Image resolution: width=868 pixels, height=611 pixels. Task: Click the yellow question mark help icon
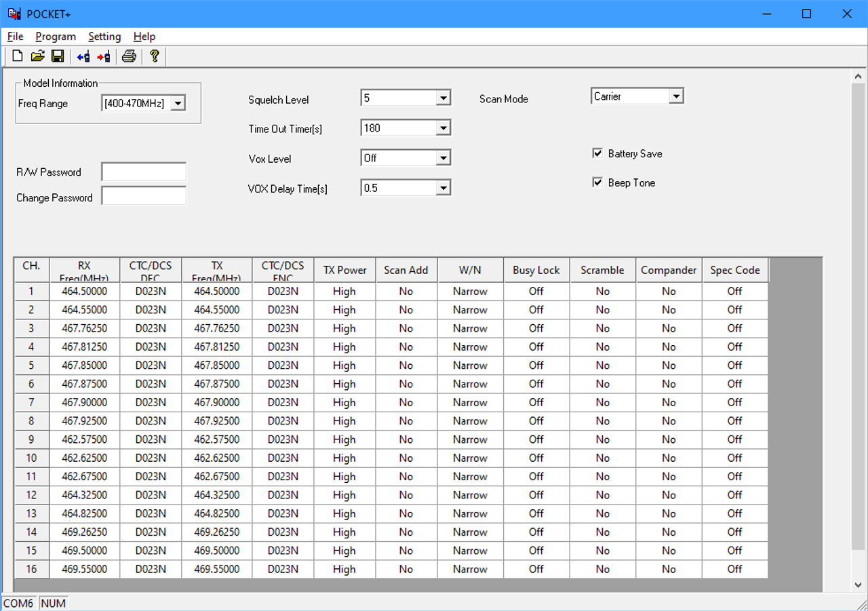pos(155,56)
